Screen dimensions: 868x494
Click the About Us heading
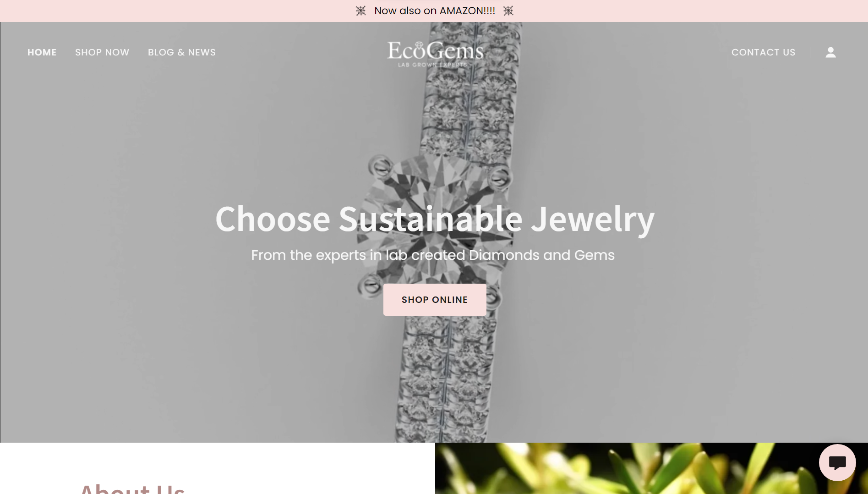[x=132, y=489]
